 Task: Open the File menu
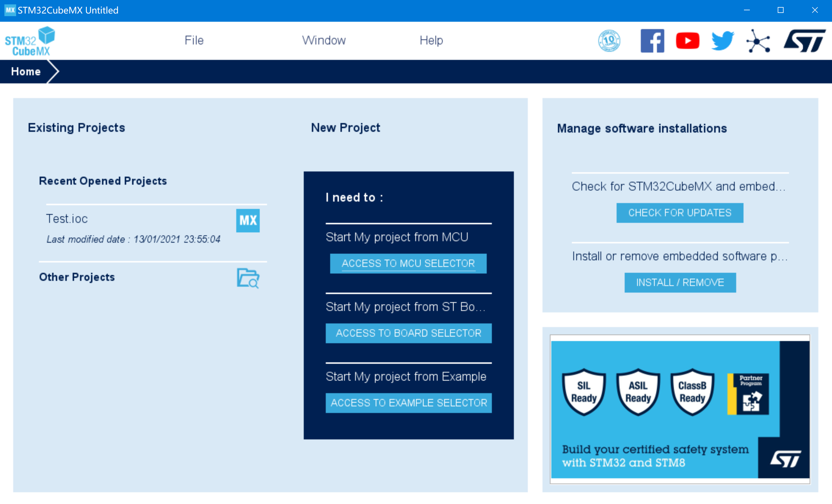point(194,40)
